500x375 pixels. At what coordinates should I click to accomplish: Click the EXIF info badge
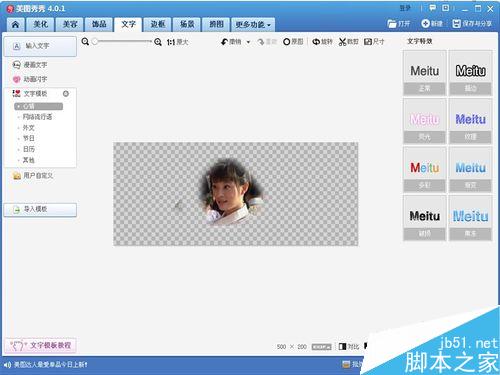[322, 347]
